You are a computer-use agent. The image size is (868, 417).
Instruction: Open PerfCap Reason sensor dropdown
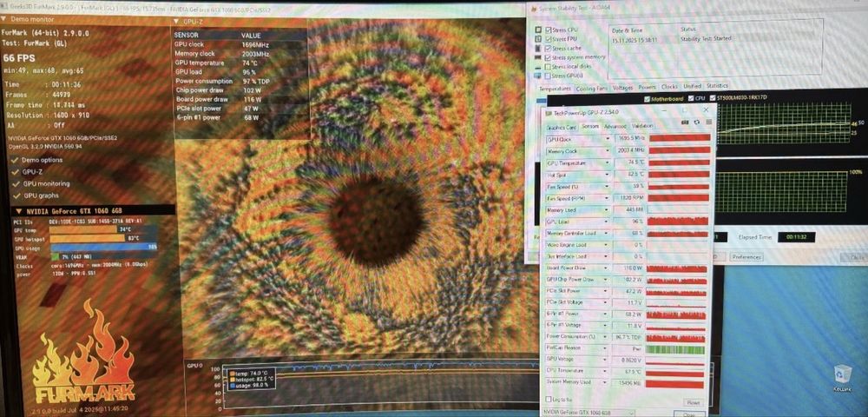tap(607, 348)
